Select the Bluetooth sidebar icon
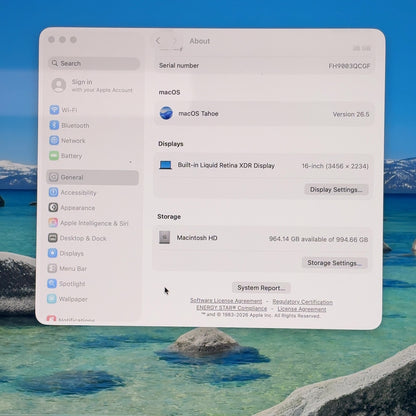416x416 pixels. [x=54, y=125]
